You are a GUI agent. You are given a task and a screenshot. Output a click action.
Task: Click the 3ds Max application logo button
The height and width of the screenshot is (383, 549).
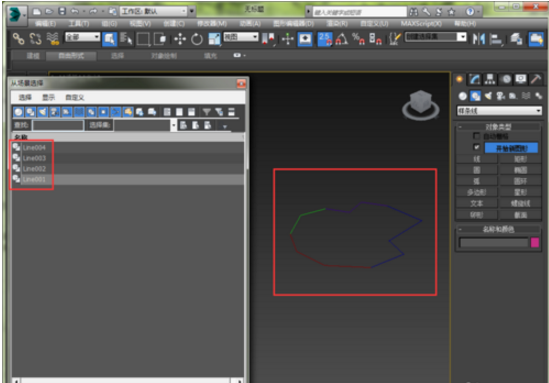point(15,15)
